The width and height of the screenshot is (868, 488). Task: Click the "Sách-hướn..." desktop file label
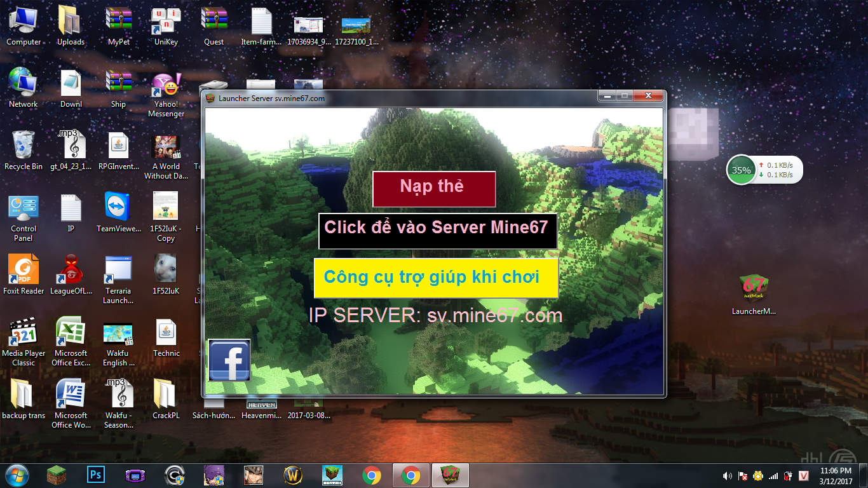tap(214, 416)
